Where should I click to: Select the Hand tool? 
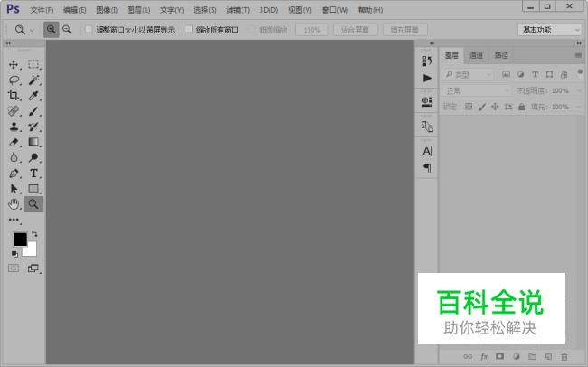tap(14, 204)
